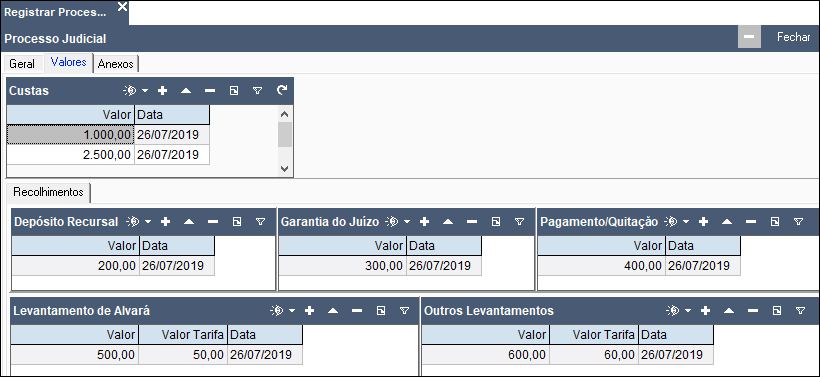The width and height of the screenshot is (820, 377).
Task: Add a new Garantia do Juízo entry
Action: 425,222
